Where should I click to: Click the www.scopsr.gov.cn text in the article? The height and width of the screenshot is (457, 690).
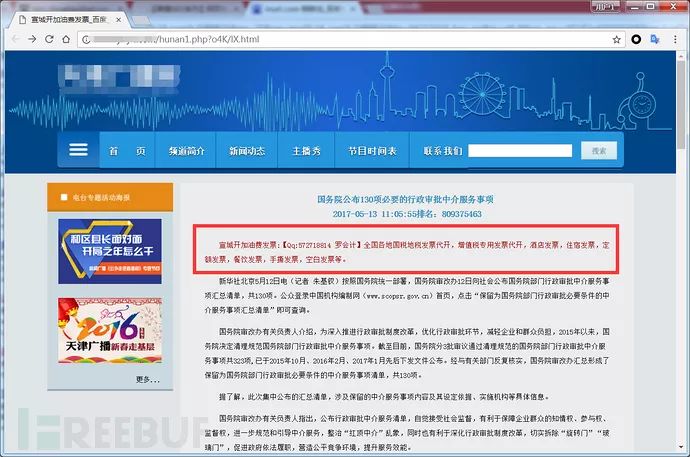[397, 296]
